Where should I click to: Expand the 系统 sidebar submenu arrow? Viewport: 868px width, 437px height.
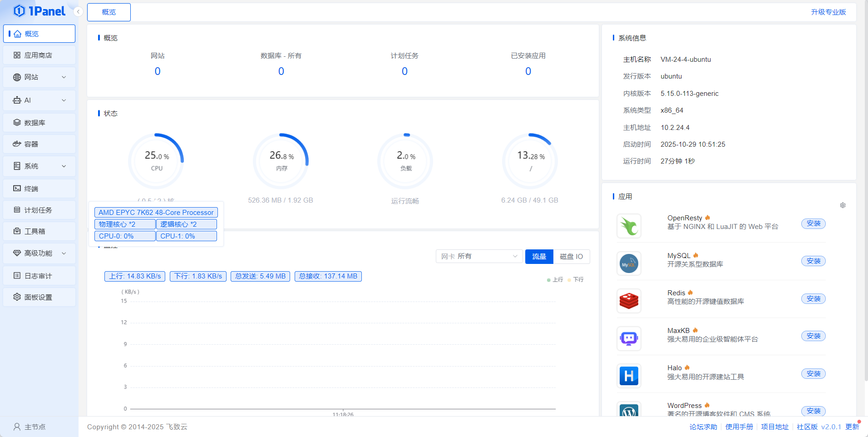[x=64, y=166]
